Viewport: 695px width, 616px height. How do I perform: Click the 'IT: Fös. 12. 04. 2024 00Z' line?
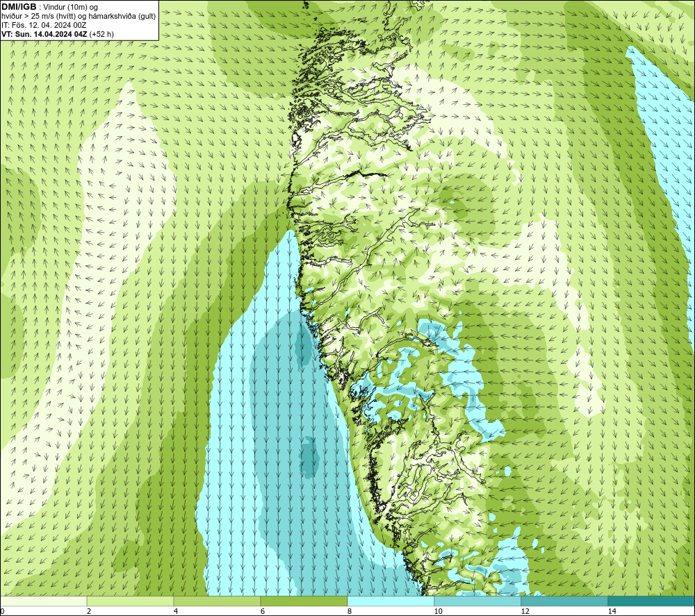pyautogui.click(x=44, y=25)
